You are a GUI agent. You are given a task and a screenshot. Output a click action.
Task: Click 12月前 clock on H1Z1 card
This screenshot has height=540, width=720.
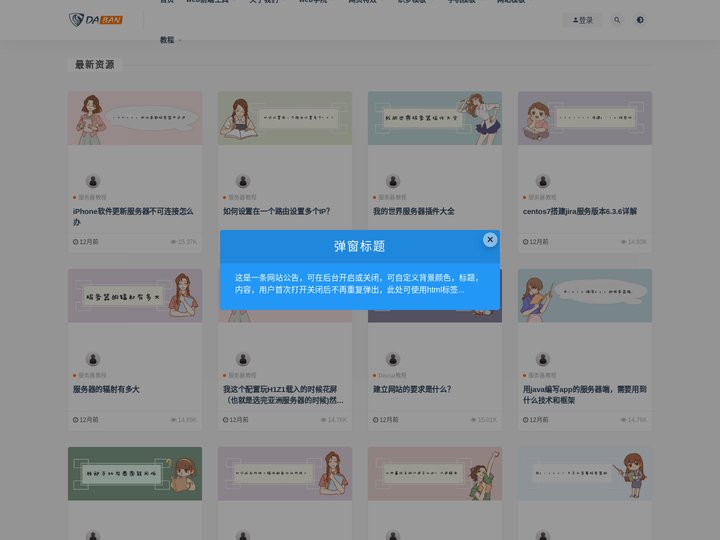(x=236, y=420)
